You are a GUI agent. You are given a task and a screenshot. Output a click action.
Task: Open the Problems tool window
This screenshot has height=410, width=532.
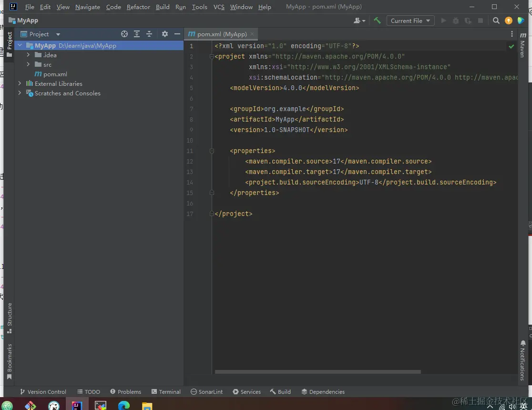(x=125, y=392)
